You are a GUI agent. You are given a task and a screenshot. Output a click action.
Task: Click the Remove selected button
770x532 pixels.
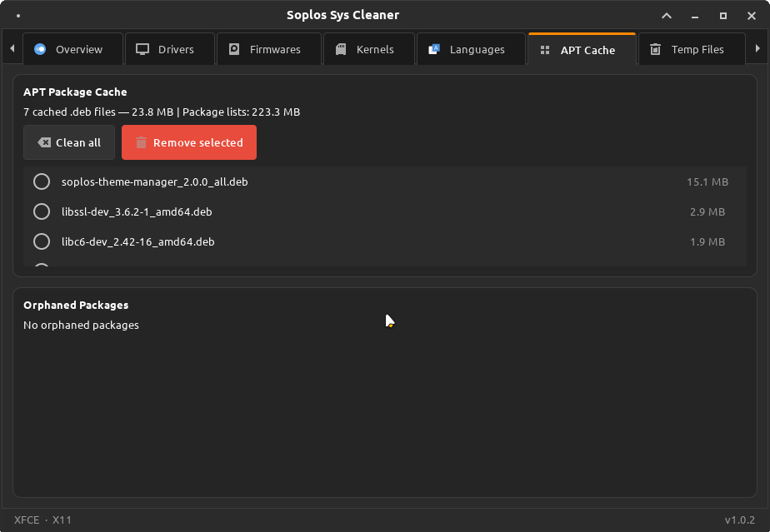click(x=189, y=142)
